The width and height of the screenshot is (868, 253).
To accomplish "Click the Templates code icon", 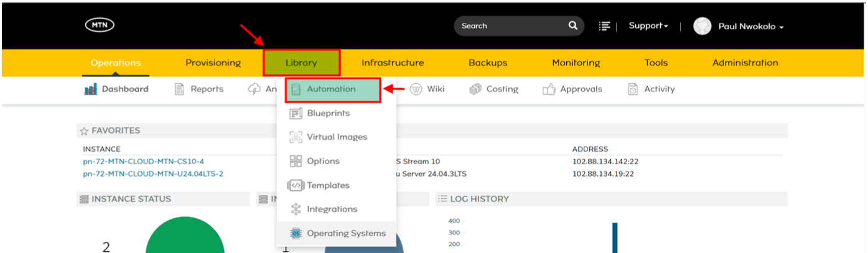I will (296, 185).
